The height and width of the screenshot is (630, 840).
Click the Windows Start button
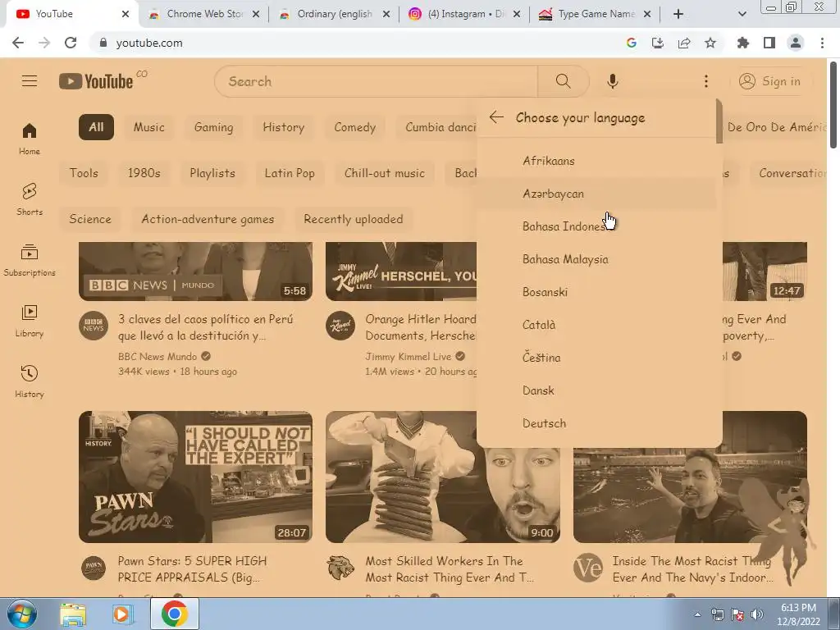[x=21, y=614]
